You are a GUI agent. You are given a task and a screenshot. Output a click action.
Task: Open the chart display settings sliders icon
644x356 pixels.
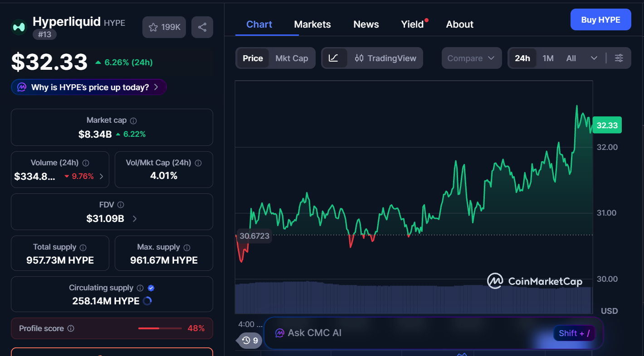619,58
